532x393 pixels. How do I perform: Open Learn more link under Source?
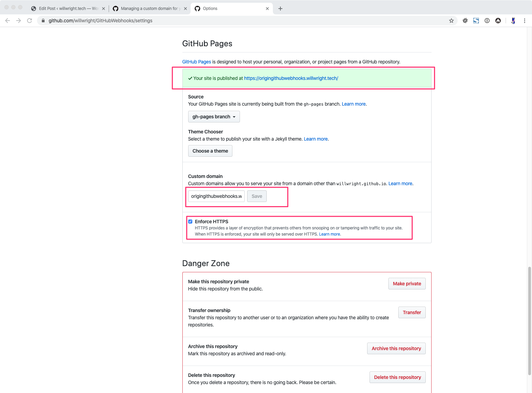click(x=354, y=104)
